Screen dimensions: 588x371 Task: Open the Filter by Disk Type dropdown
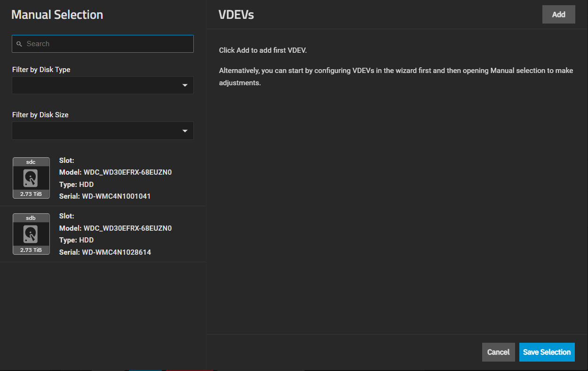click(103, 85)
